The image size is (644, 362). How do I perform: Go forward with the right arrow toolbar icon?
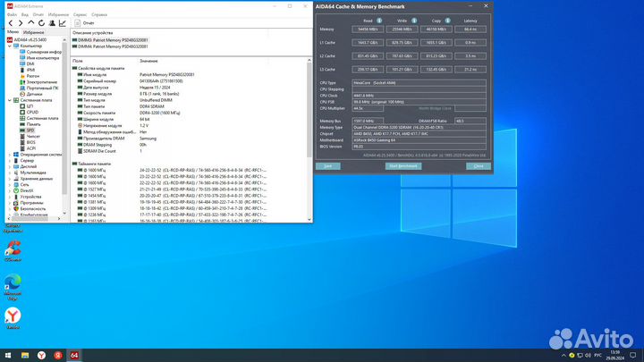[x=21, y=23]
